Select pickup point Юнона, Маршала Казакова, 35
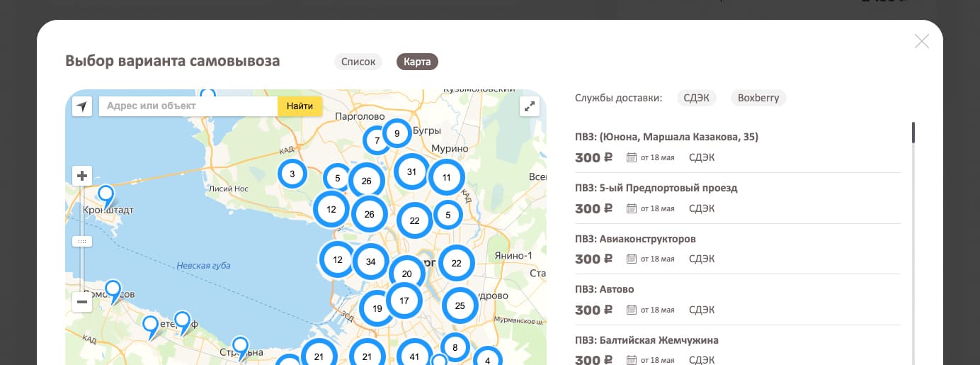The image size is (980, 365). tap(666, 137)
